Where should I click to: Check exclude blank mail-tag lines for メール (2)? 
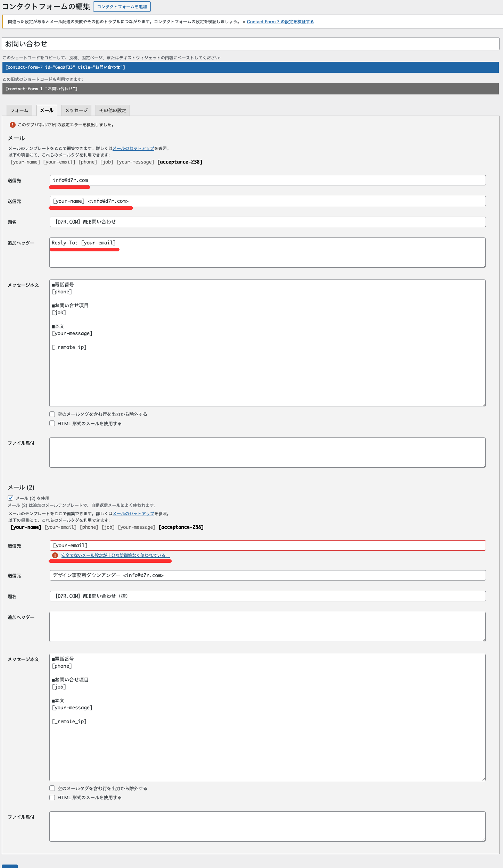[x=52, y=788]
